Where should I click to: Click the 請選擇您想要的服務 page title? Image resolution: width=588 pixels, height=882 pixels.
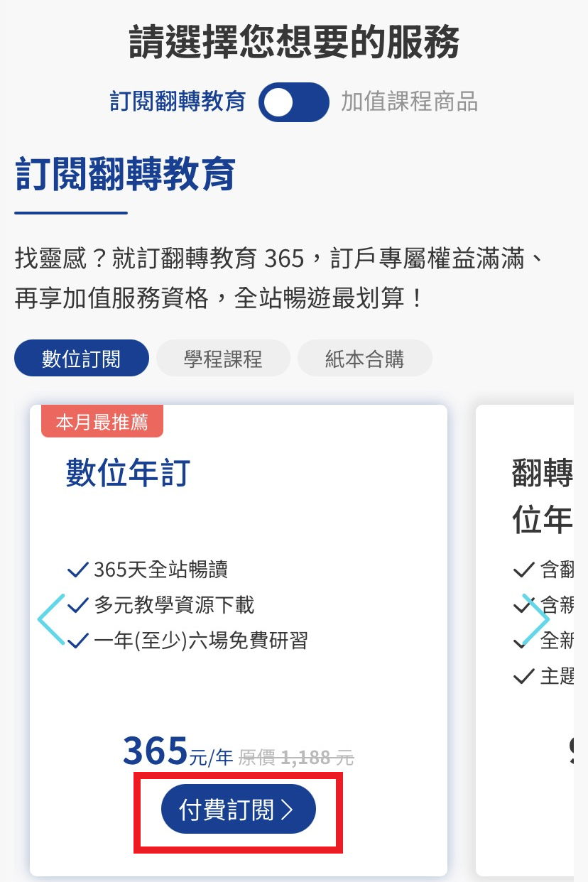point(294,41)
